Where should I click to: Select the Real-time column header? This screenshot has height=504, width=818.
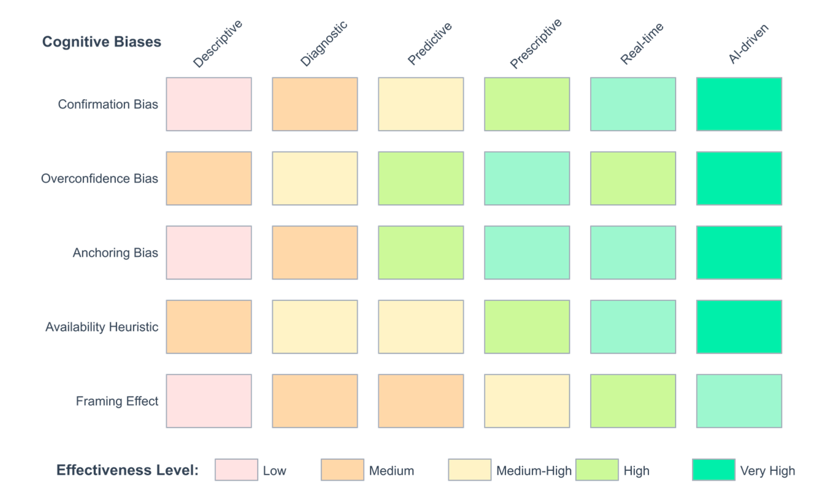(642, 43)
